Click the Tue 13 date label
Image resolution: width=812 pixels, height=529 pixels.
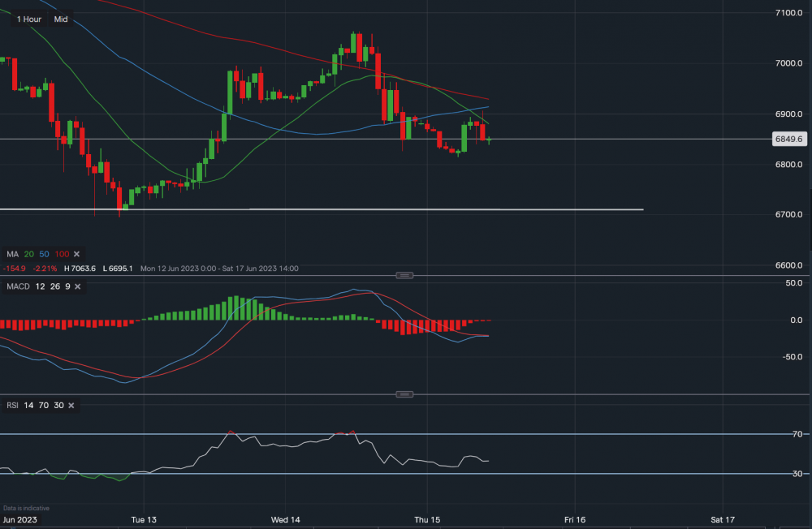142,518
